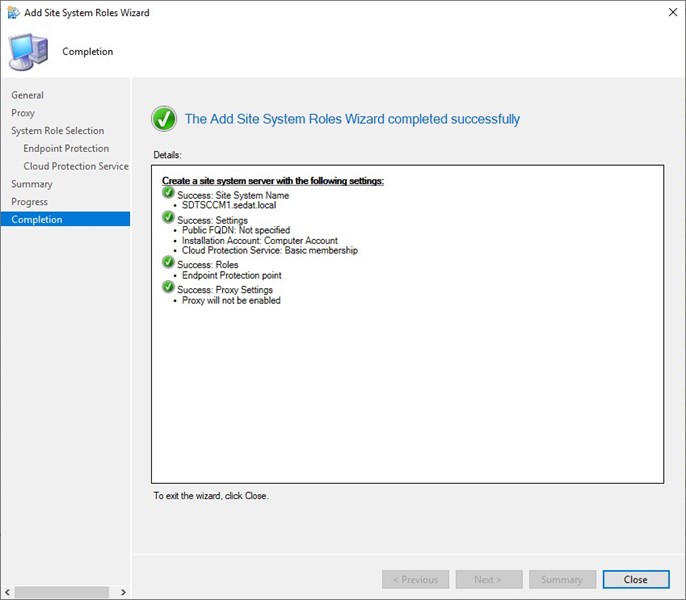This screenshot has height=600, width=686.
Task: Click the SDTSCCM1.sedat.local entry
Action: tap(229, 205)
